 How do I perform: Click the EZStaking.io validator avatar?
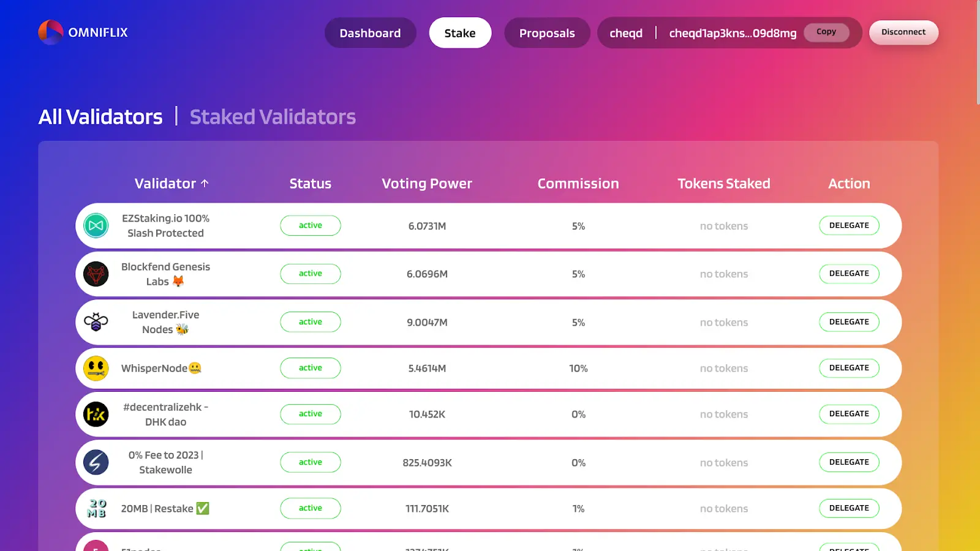click(96, 226)
